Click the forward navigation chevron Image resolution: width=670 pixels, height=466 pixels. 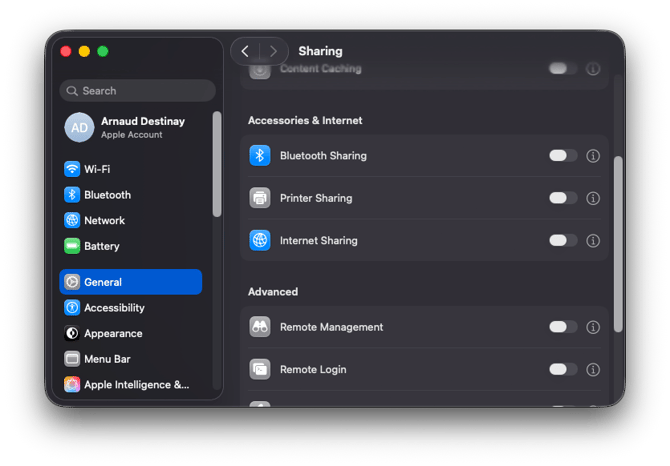pyautogui.click(x=273, y=51)
